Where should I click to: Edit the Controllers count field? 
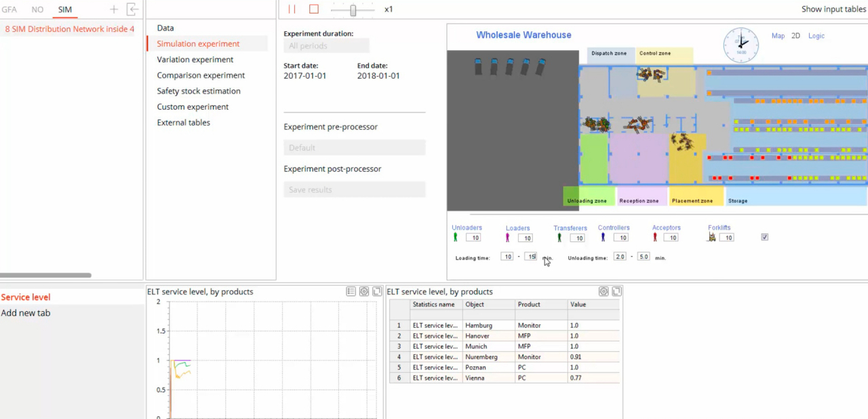(x=620, y=238)
